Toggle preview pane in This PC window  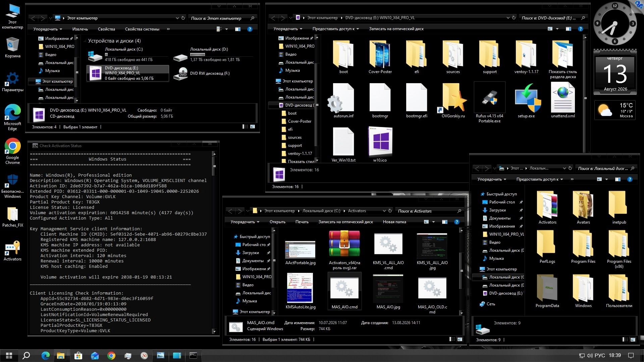pyautogui.click(x=238, y=29)
